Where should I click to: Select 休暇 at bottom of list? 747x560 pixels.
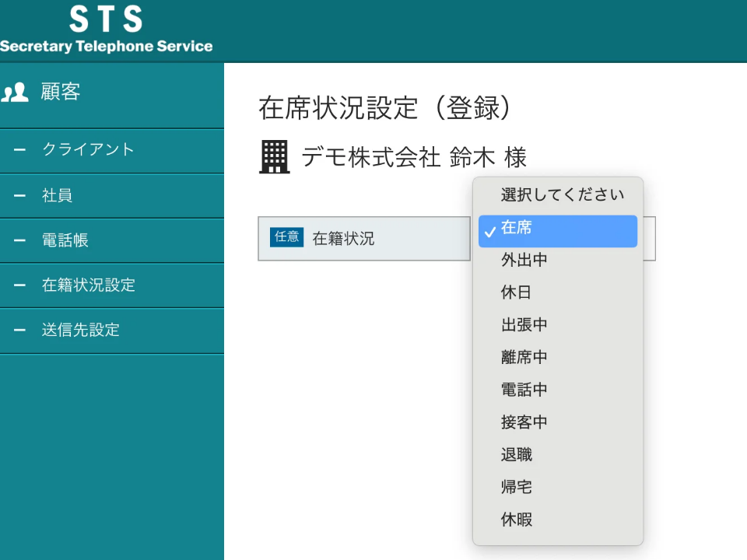pyautogui.click(x=517, y=520)
